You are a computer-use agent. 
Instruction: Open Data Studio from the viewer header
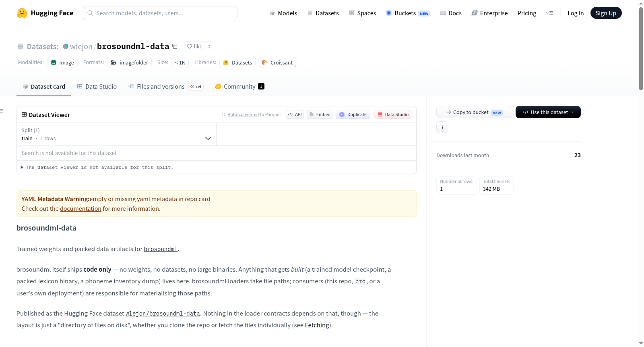click(x=393, y=114)
